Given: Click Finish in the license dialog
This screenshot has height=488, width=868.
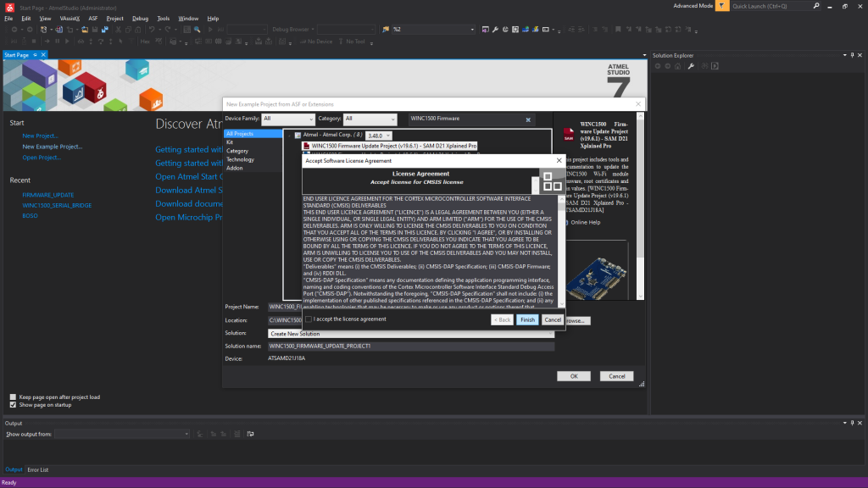Looking at the screenshot, I should click(527, 319).
